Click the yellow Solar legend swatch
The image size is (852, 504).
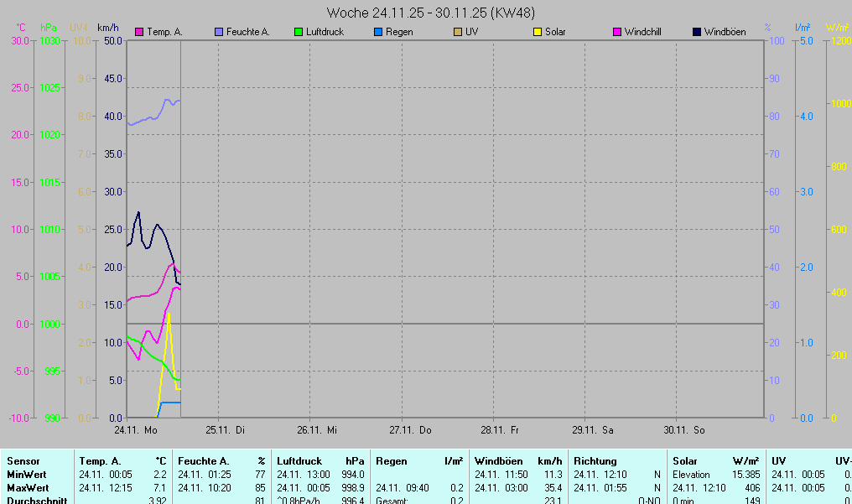pos(538,32)
